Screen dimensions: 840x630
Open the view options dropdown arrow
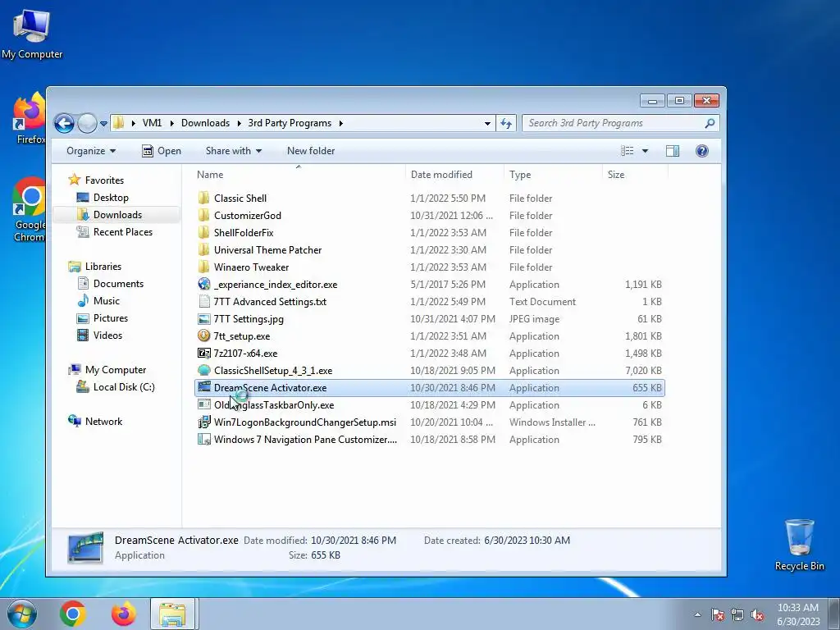645,151
